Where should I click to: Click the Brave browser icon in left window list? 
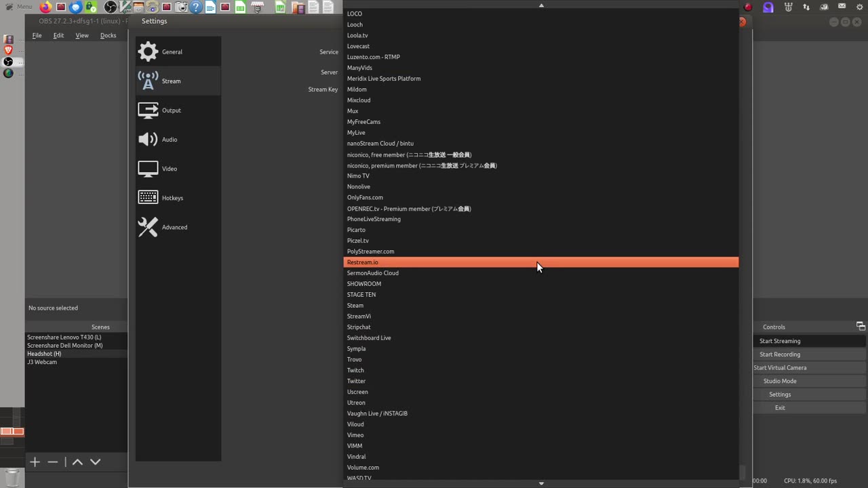click(x=8, y=50)
